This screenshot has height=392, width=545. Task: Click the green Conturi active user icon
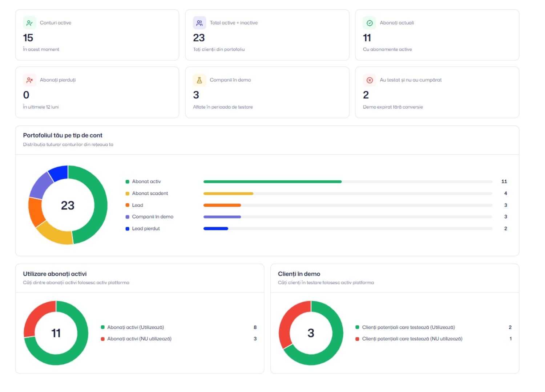coord(29,23)
